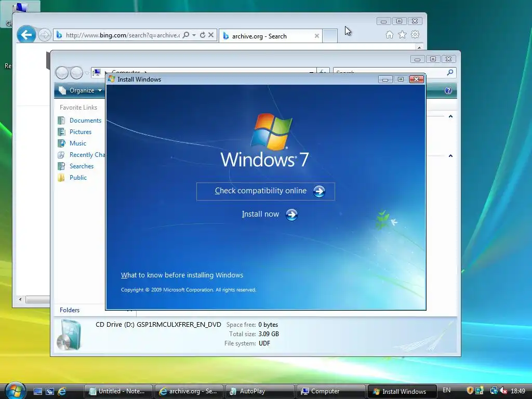Click Show Desktop quick launch icon
532x399 pixels.
click(37, 392)
